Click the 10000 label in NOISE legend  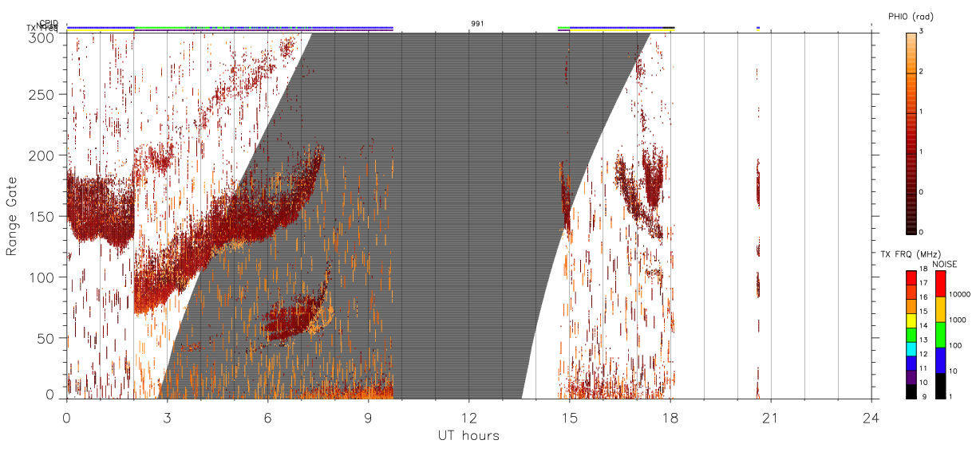point(960,294)
